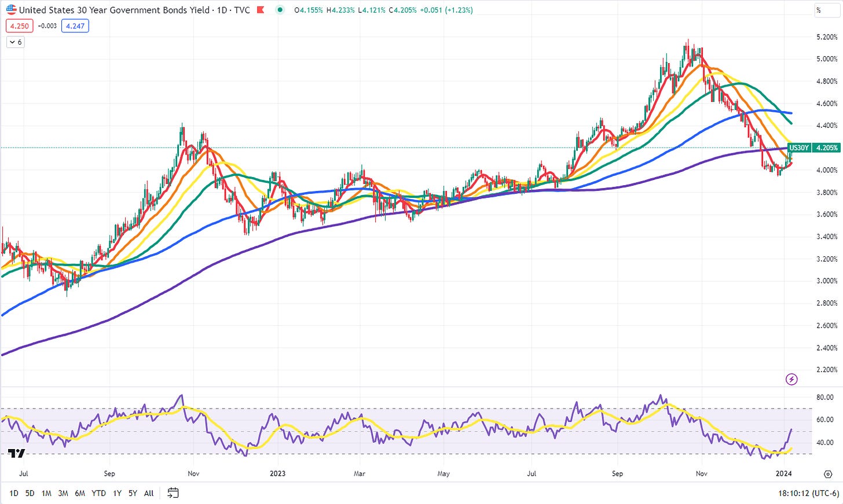Screen dimensions: 843x504
Task: Open chart settings gear at axis corner
Action: [828, 474]
